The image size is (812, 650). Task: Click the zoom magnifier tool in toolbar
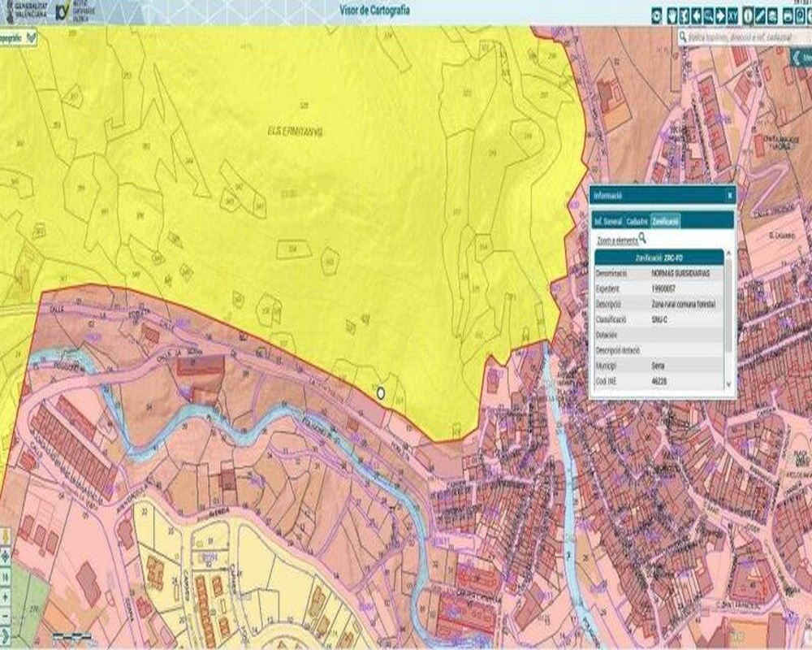[x=709, y=15]
